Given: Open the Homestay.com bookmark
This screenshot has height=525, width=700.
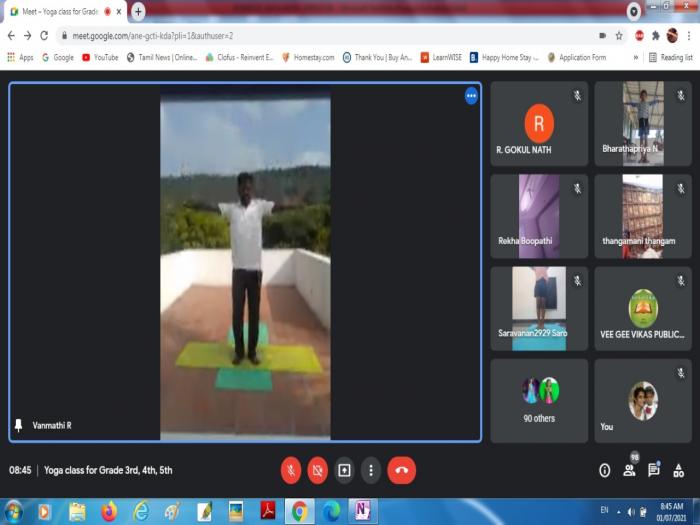Looking at the screenshot, I should [308, 57].
